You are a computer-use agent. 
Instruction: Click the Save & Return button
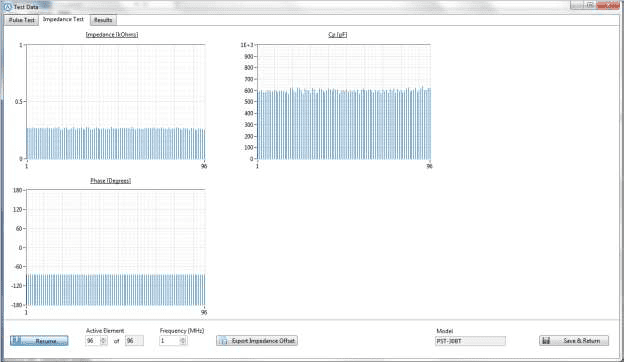coord(574,341)
